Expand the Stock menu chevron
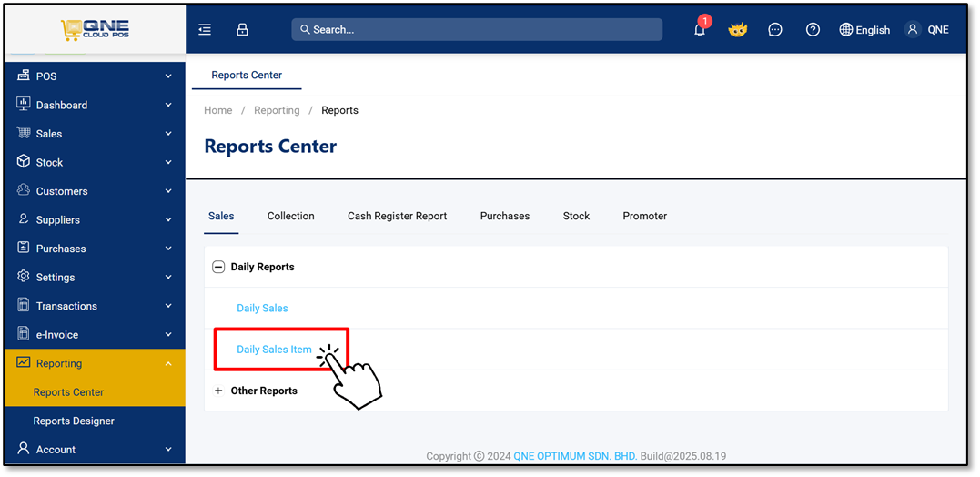The height and width of the screenshot is (477, 980). [168, 163]
